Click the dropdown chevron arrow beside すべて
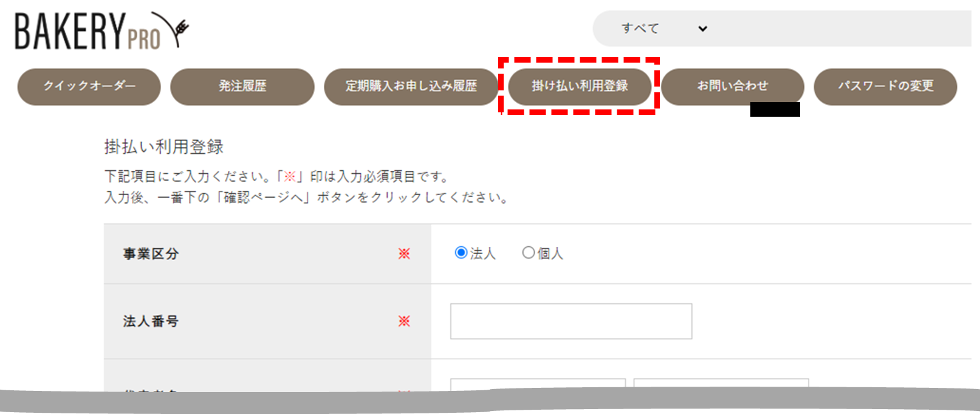980x414 pixels. tap(702, 29)
